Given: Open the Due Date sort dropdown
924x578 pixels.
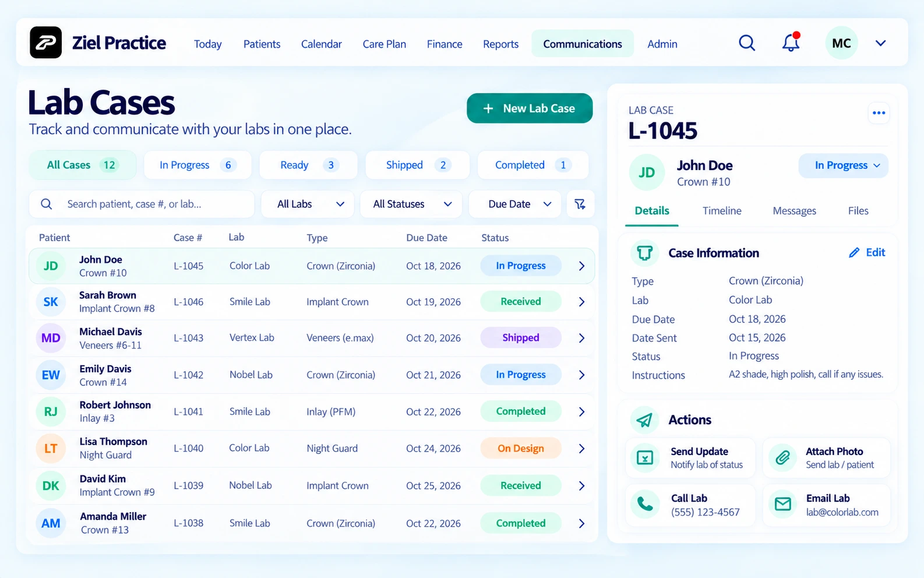Looking at the screenshot, I should point(515,204).
